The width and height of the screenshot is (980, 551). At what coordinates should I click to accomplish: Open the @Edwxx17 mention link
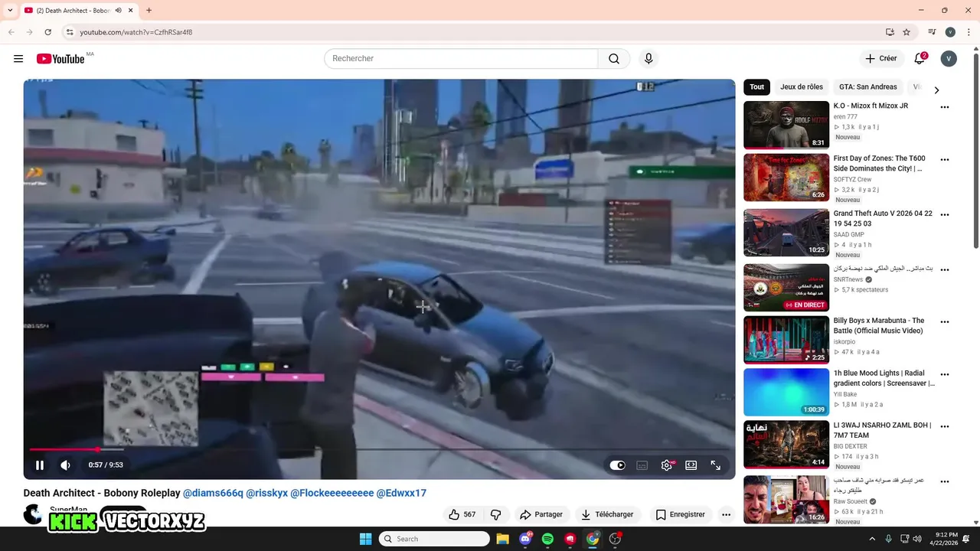[x=401, y=493]
